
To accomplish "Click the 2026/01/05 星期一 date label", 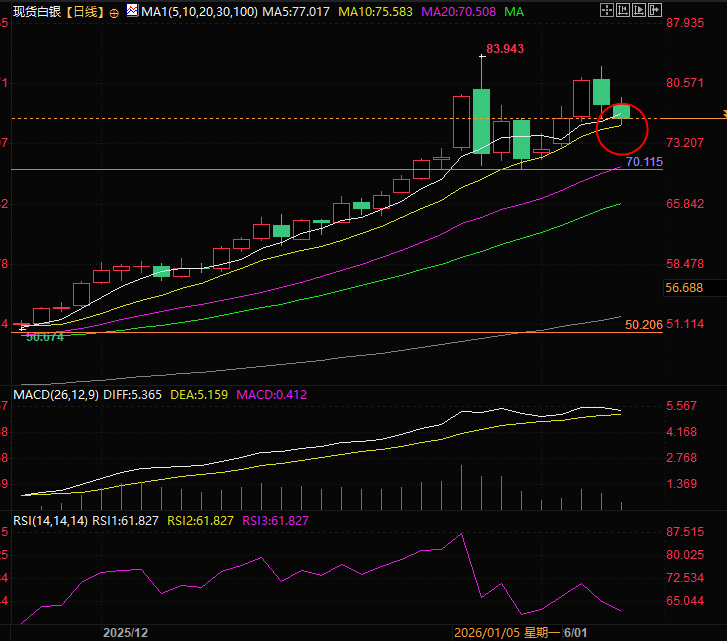I will 507,633.
